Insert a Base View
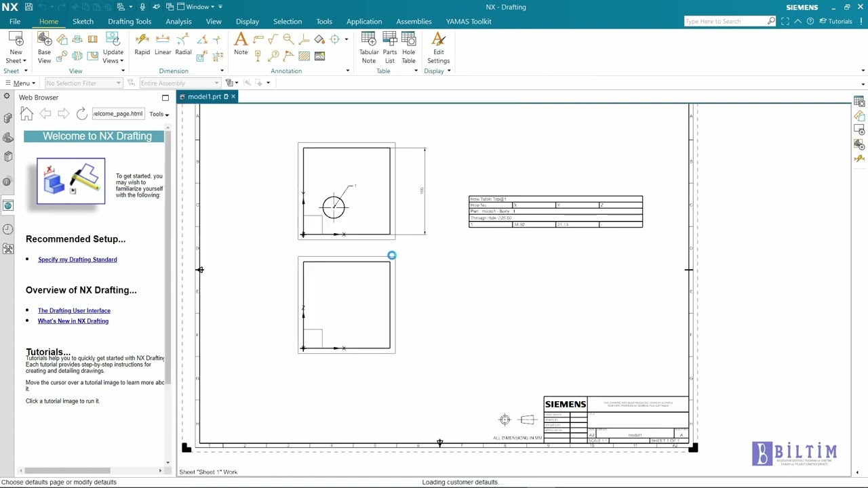The height and width of the screenshot is (488, 868). (x=44, y=47)
